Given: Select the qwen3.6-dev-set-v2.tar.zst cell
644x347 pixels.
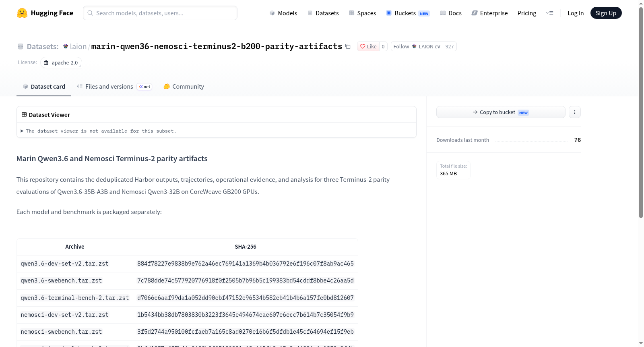Looking at the screenshot, I should pos(75,264).
